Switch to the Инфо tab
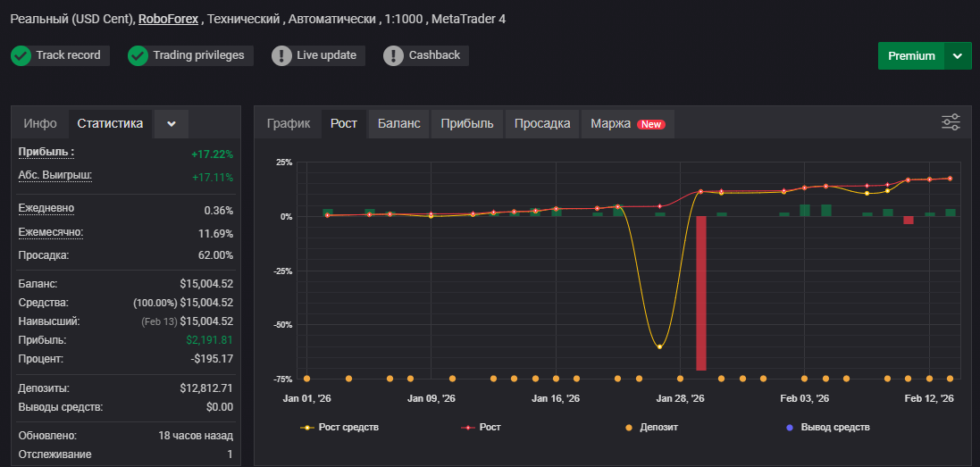 pyautogui.click(x=40, y=123)
